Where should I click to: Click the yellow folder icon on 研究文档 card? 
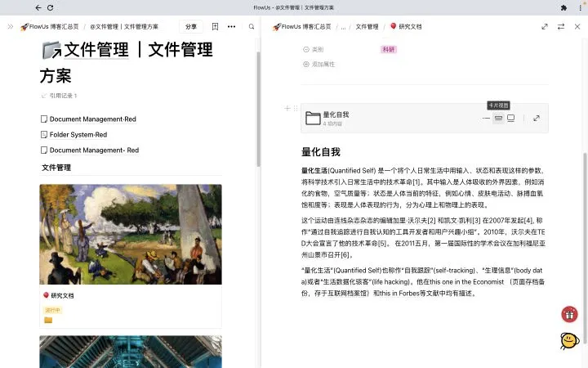point(48,320)
